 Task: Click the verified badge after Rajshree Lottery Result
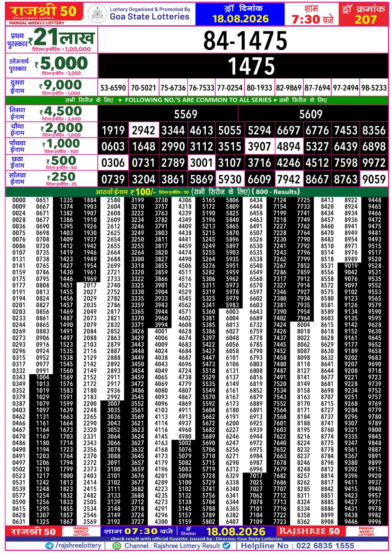pyautogui.click(x=226, y=546)
